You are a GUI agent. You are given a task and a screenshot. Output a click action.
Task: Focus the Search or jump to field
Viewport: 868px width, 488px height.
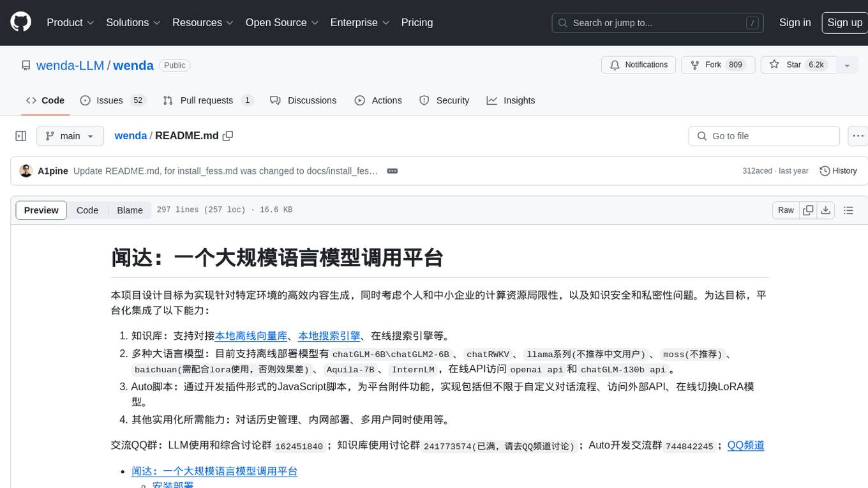pyautogui.click(x=658, y=23)
